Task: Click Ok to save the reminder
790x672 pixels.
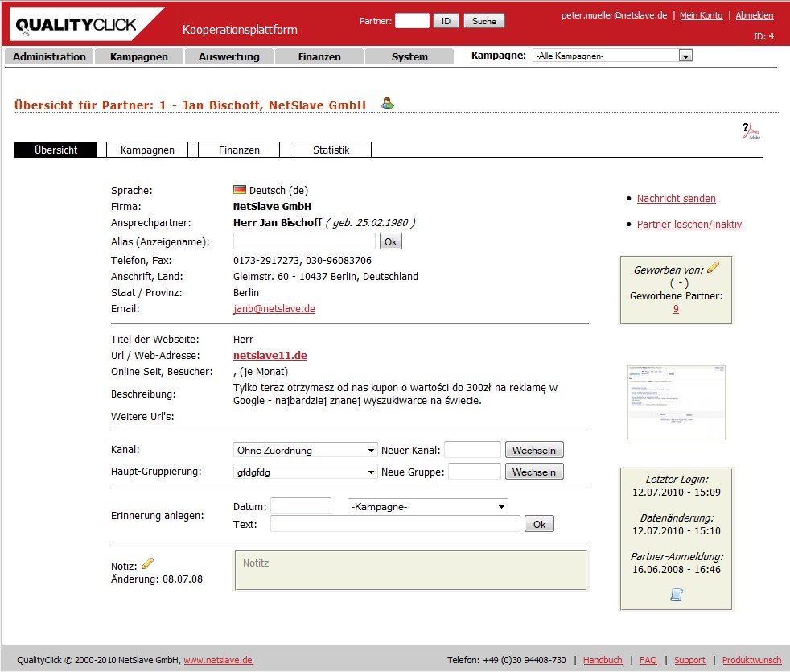Action: pyautogui.click(x=539, y=524)
